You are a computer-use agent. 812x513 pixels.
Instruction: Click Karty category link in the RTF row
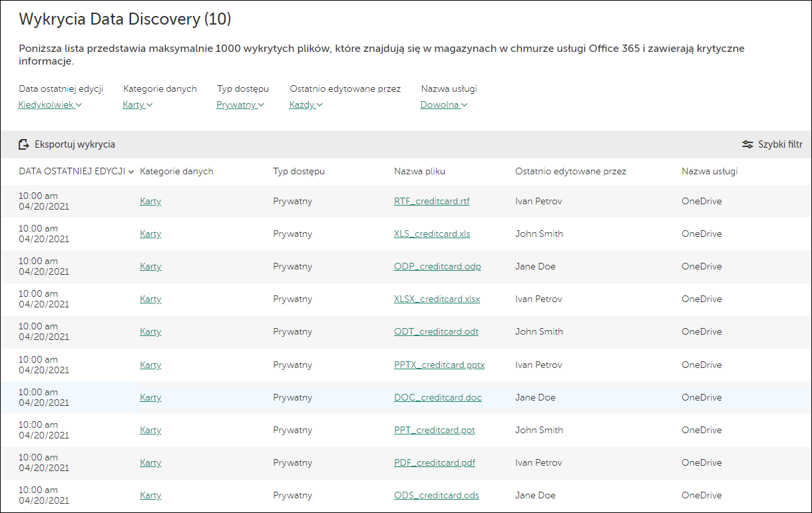150,201
